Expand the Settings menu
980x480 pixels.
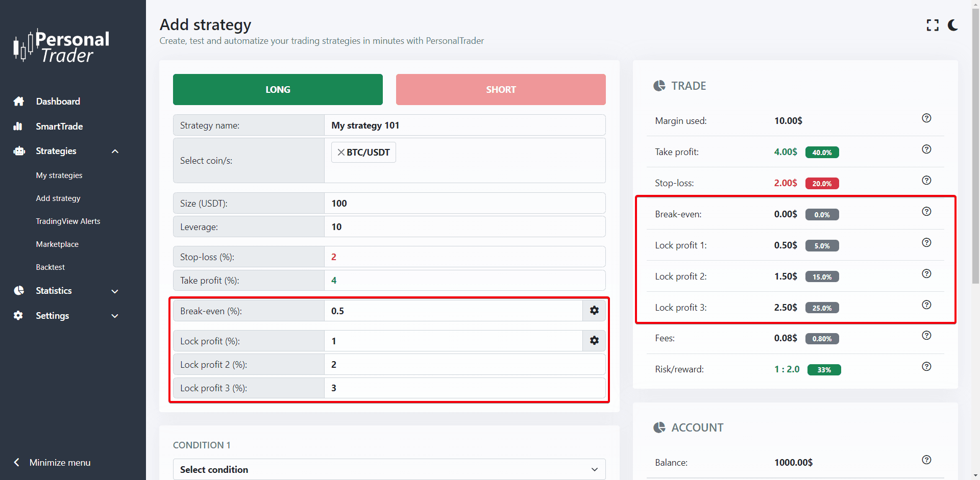tap(115, 316)
